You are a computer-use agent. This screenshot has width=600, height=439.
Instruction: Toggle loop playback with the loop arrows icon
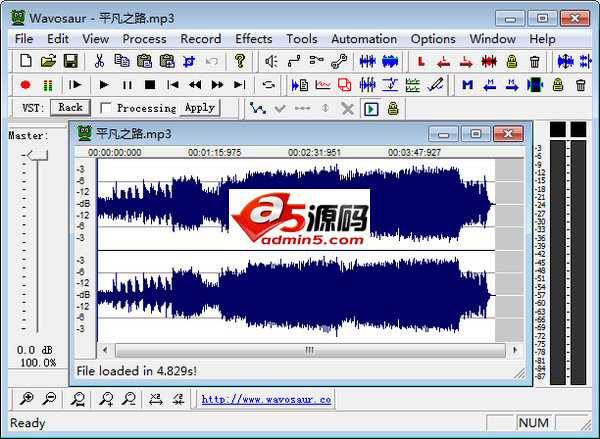click(269, 85)
